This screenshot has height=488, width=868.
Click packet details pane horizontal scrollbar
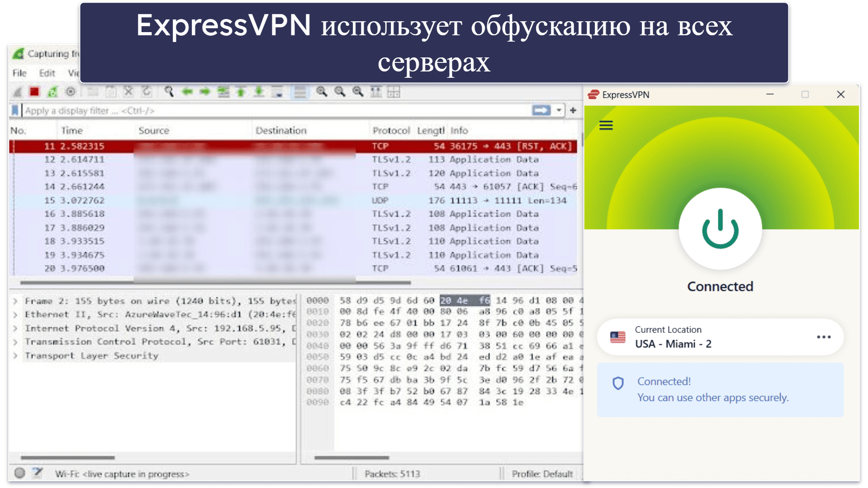coord(68,458)
